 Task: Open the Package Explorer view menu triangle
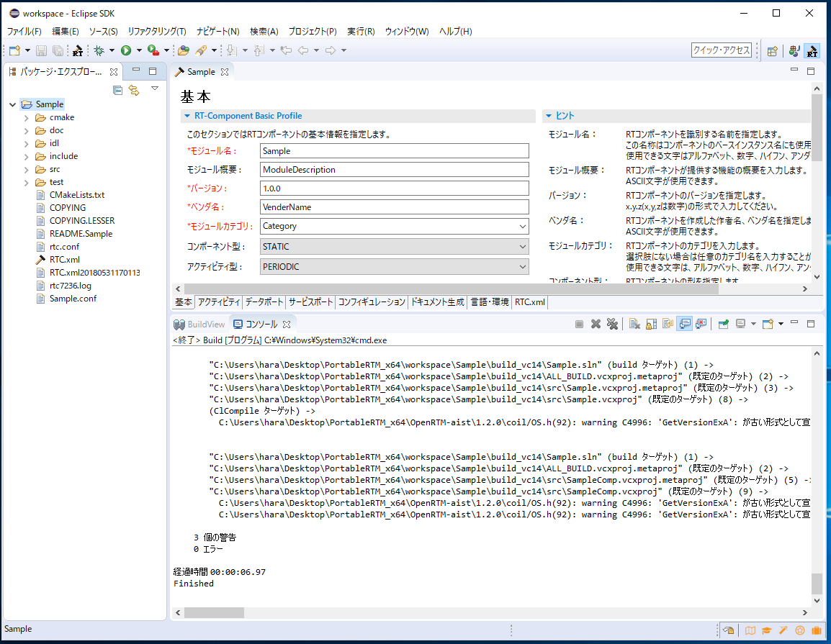(155, 89)
